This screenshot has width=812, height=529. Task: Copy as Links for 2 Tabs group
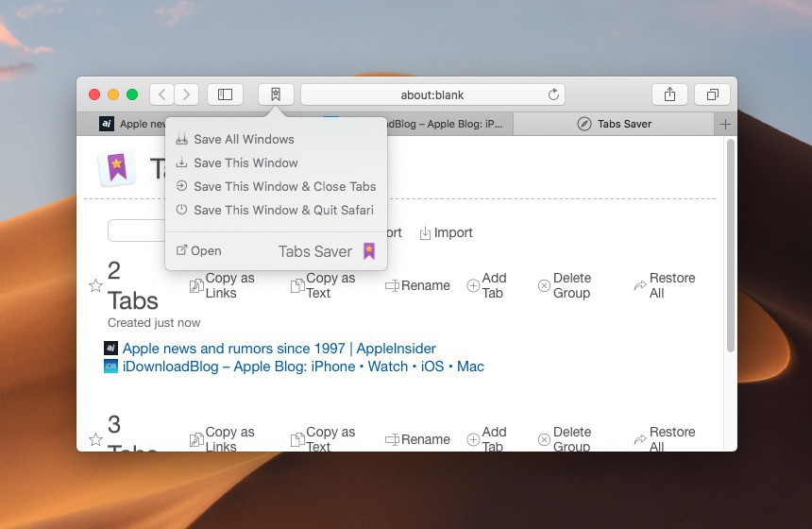point(222,285)
